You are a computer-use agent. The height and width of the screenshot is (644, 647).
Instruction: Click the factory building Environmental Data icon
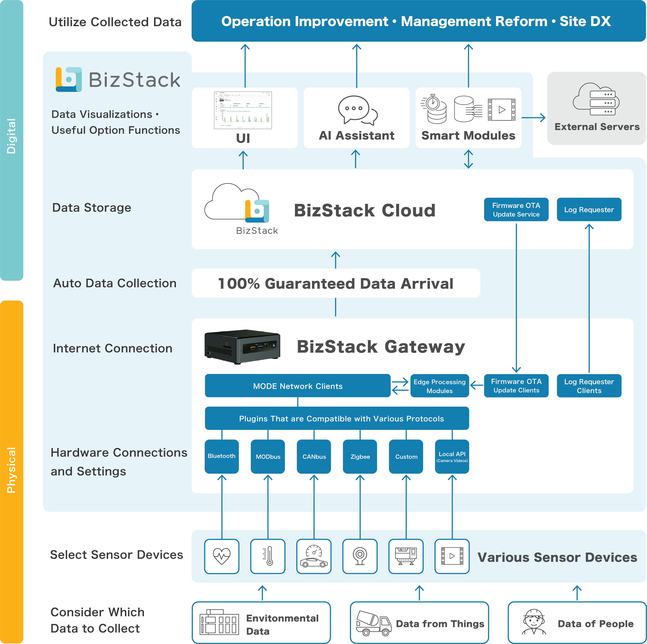click(x=219, y=622)
